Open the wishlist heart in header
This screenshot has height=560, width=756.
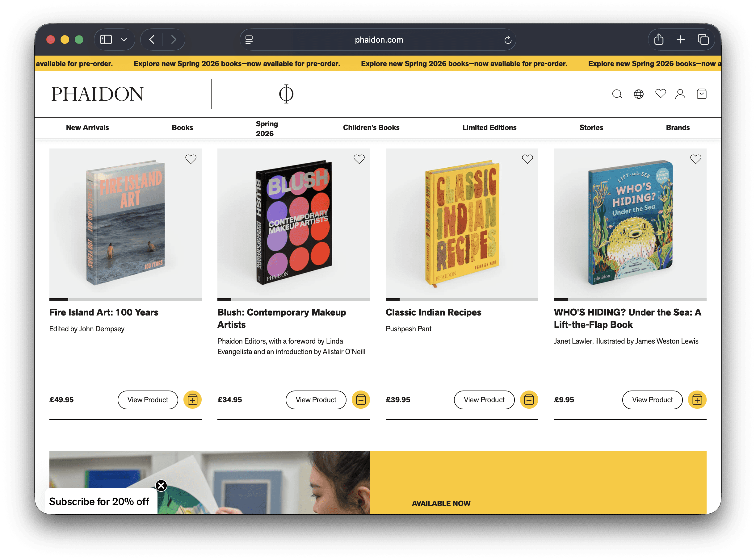(660, 93)
